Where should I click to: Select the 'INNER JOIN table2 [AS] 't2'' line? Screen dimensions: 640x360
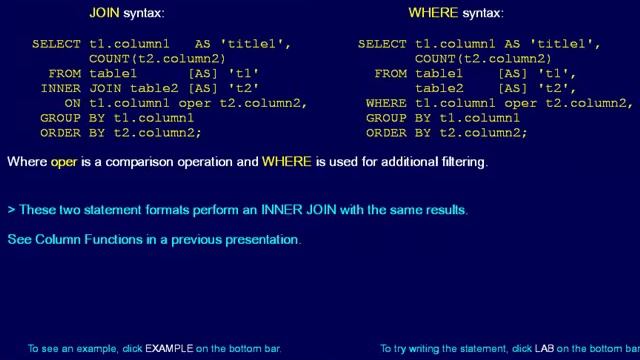(150, 89)
